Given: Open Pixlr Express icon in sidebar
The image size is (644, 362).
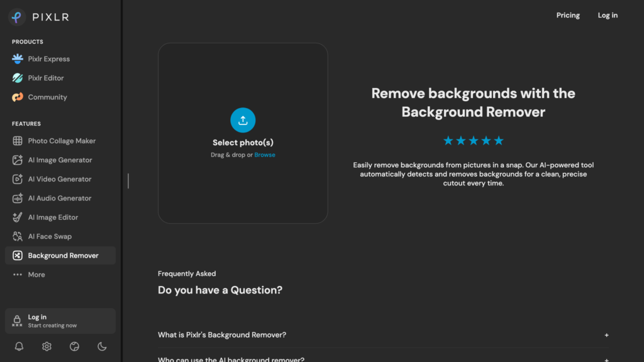Looking at the screenshot, I should [17, 58].
